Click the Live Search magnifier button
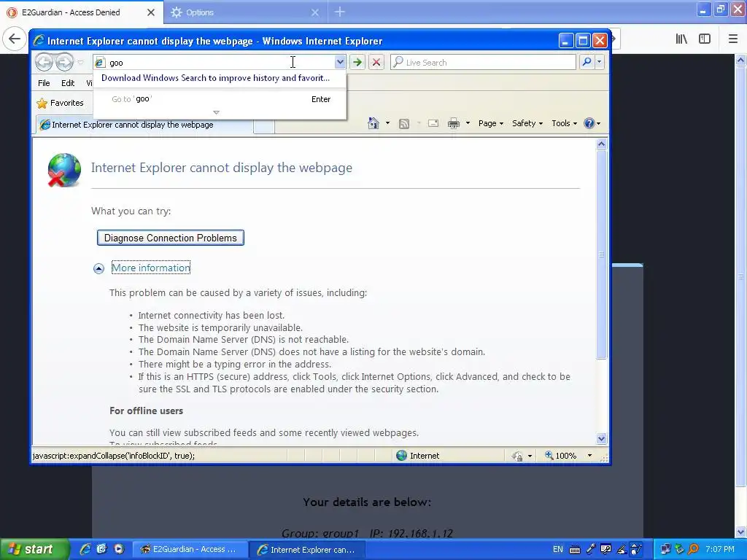This screenshot has width=747, height=560. pyautogui.click(x=587, y=62)
